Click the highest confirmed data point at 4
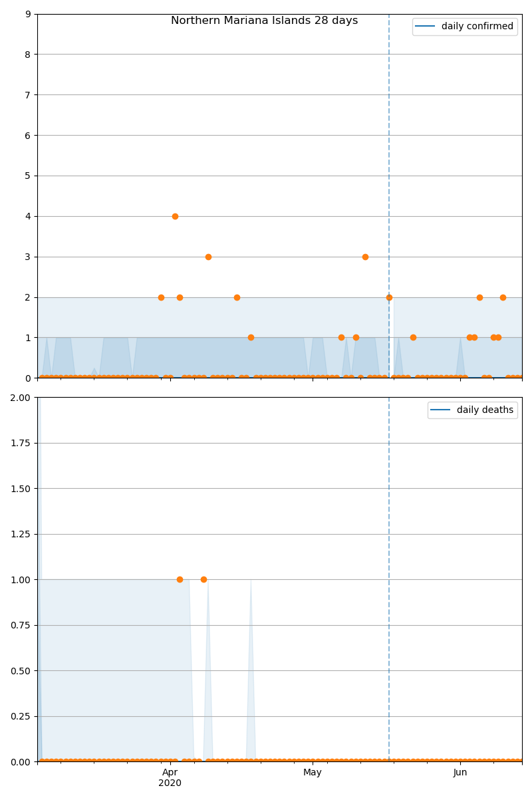532x798 pixels. (x=175, y=216)
